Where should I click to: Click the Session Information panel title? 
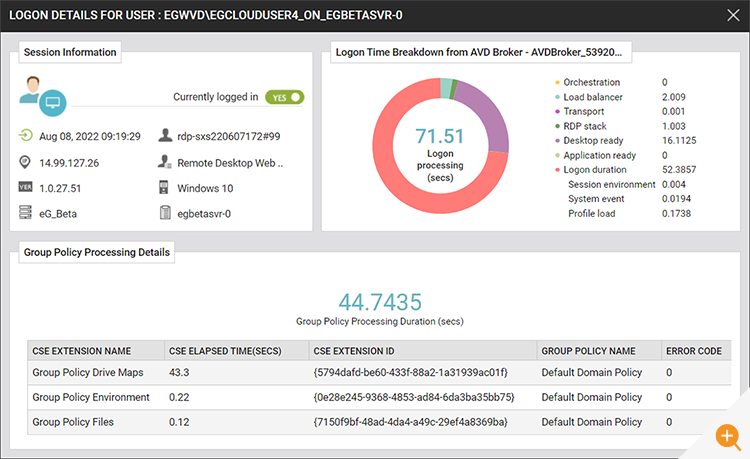point(70,52)
